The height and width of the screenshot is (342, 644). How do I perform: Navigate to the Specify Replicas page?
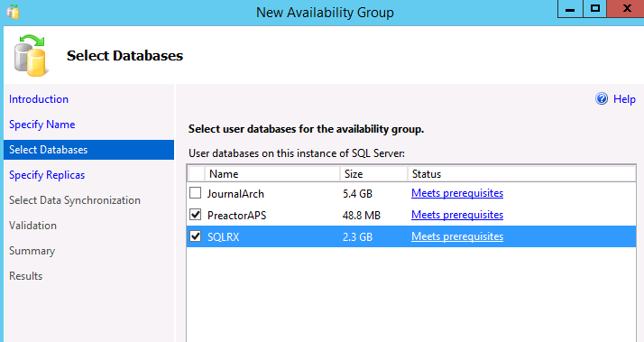pyautogui.click(x=47, y=175)
